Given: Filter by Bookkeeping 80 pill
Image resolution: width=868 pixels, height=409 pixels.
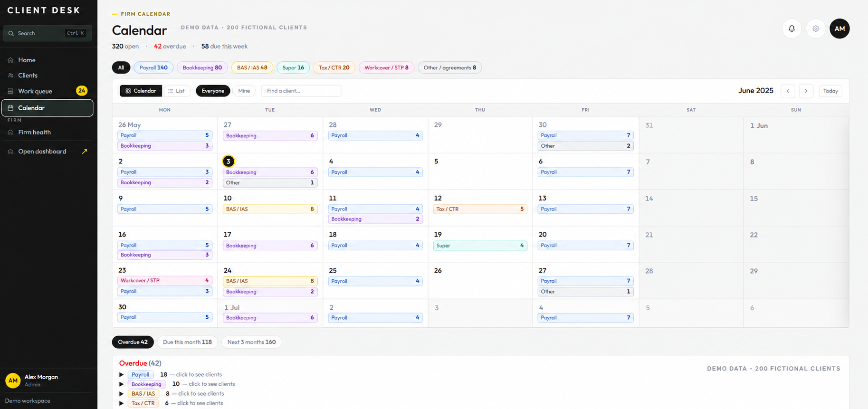Looking at the screenshot, I should click(202, 67).
